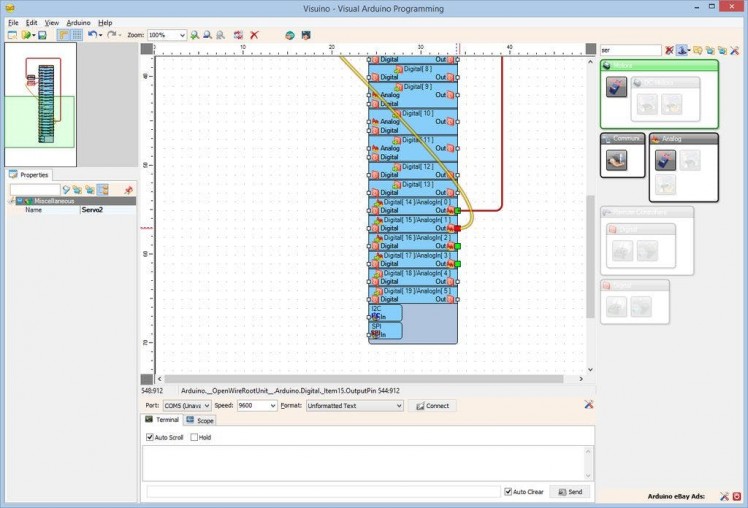Click the Send button
This screenshot has width=748, height=508.
570,492
